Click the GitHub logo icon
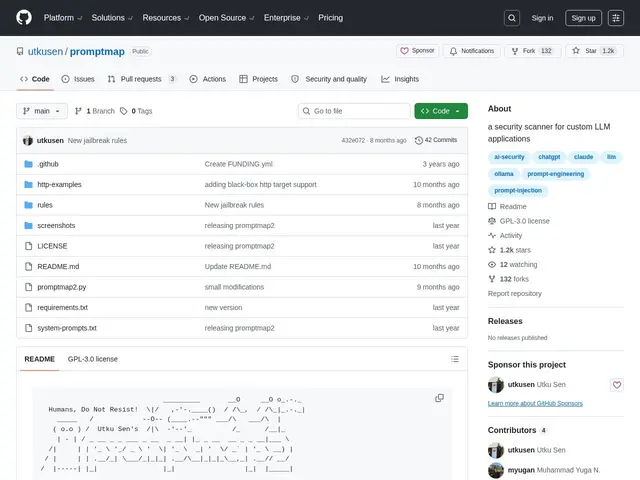 tap(24, 18)
